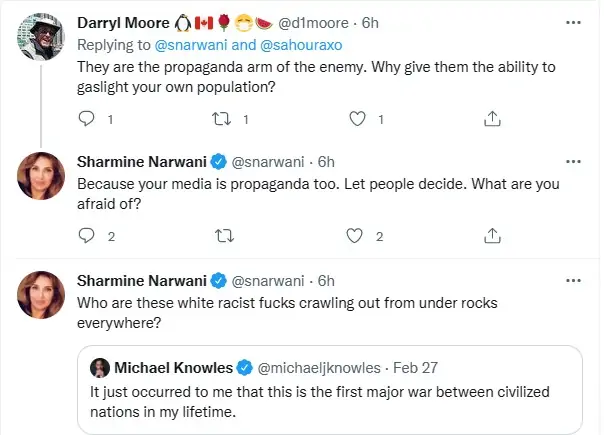Open more options on Darryl Moore's tweet
The height and width of the screenshot is (435, 604).
572,20
